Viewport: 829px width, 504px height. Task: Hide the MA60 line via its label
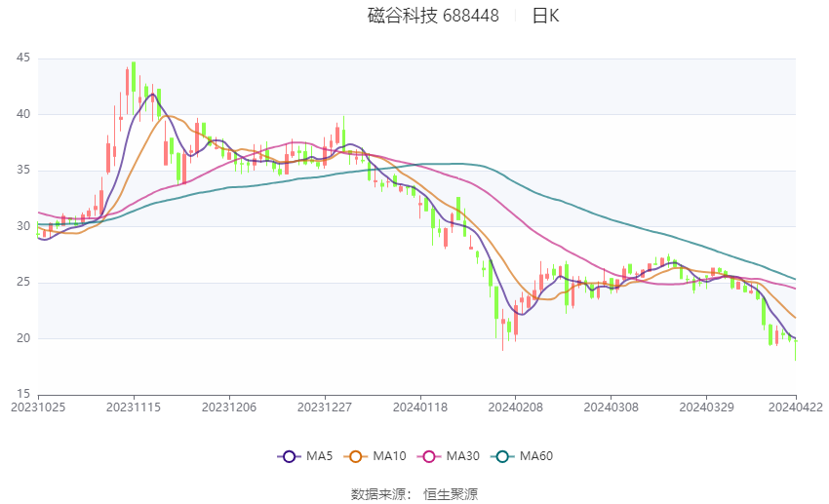point(536,456)
